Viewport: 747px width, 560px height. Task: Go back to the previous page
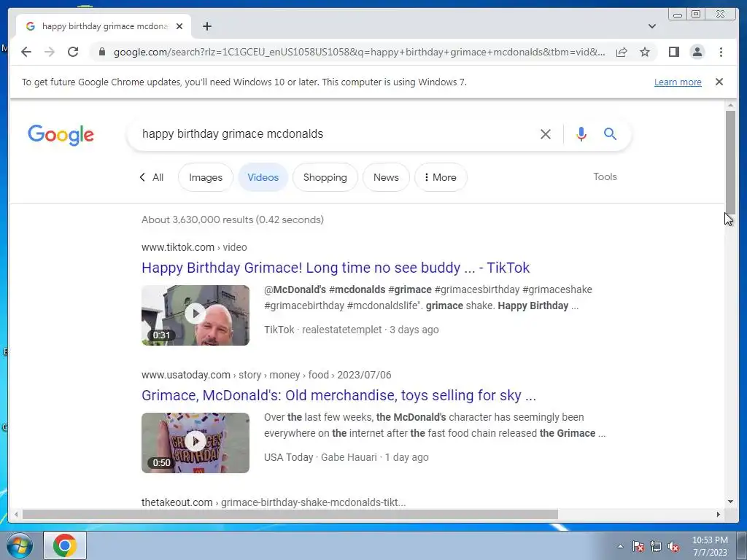26,52
